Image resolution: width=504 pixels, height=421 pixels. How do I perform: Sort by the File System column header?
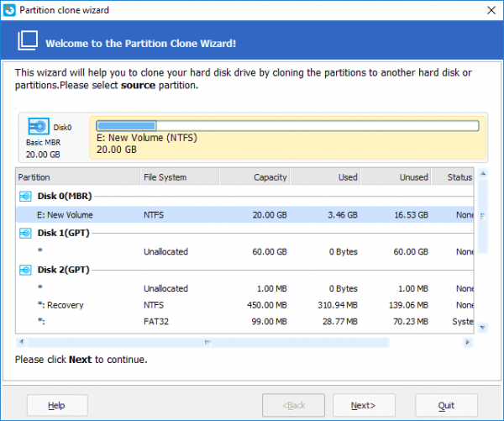pyautogui.click(x=180, y=177)
